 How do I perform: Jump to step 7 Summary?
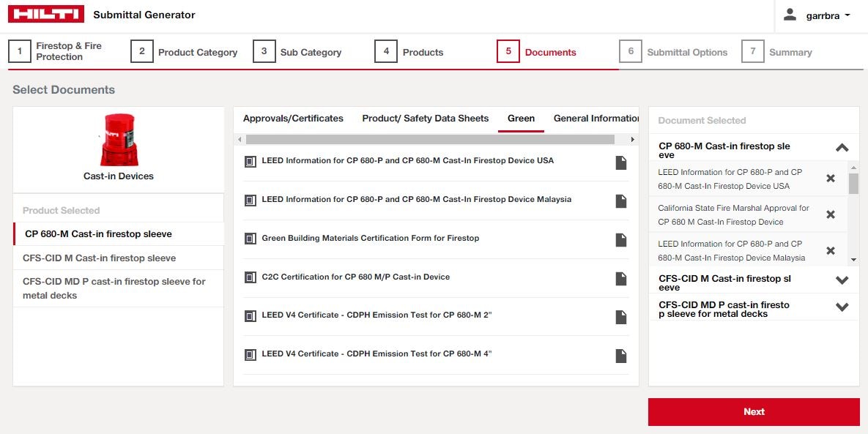(777, 51)
